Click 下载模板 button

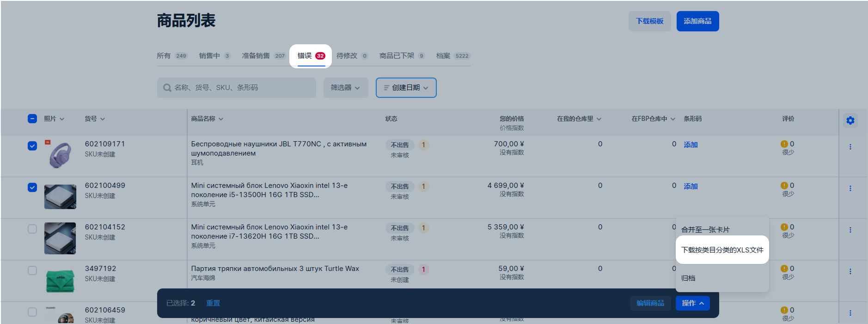[649, 21]
